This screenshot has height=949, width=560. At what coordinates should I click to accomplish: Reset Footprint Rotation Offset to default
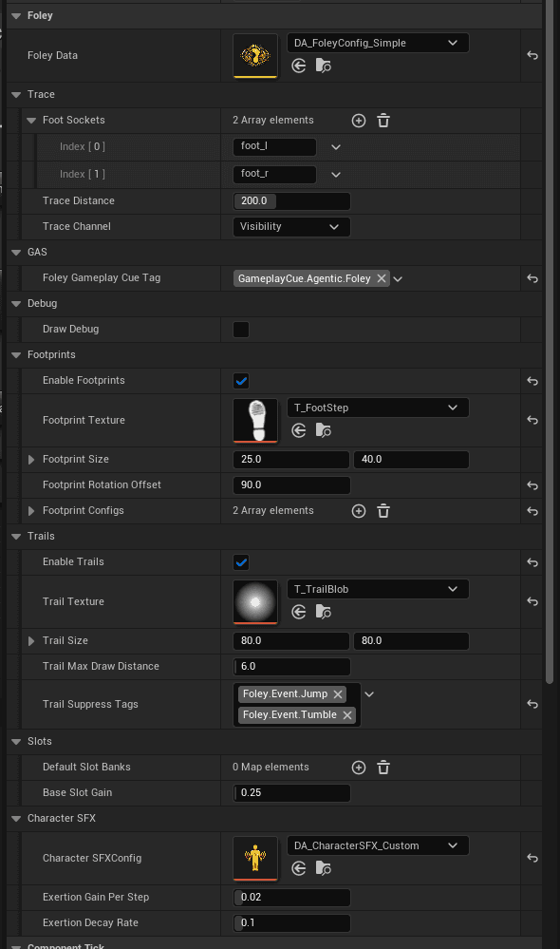point(532,485)
